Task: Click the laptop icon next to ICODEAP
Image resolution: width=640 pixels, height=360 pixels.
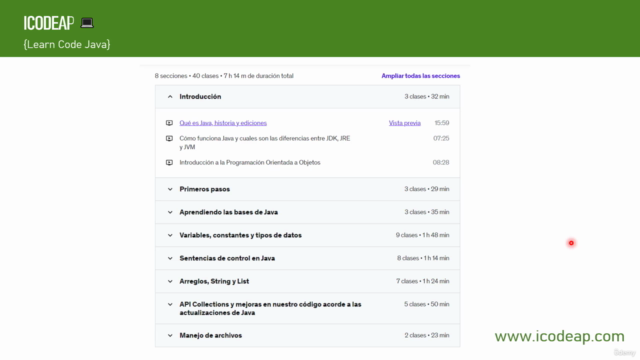Action: coord(87,23)
